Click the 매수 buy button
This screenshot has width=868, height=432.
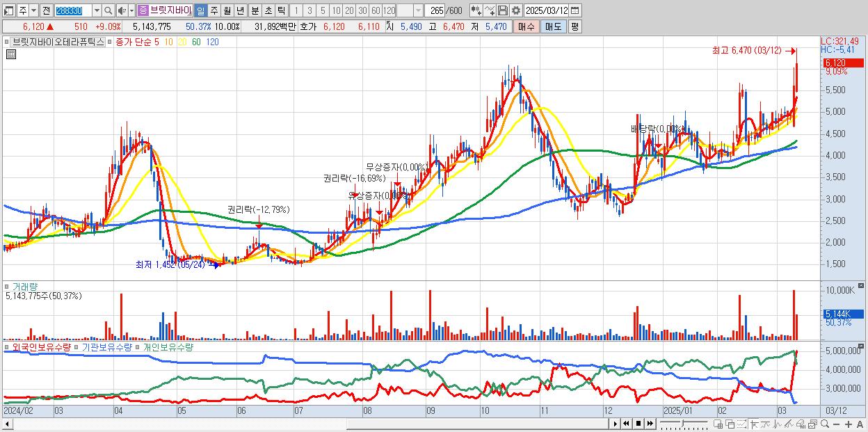[x=527, y=26]
